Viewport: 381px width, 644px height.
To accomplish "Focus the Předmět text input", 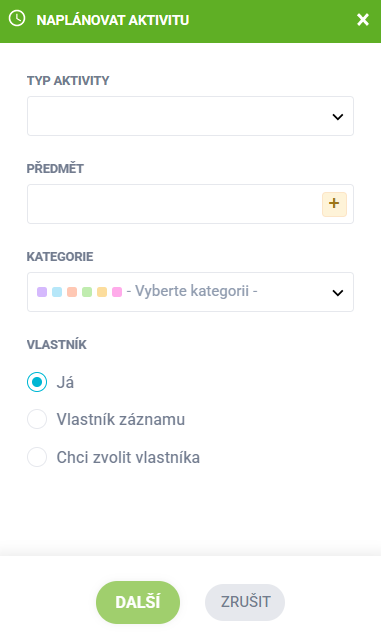I will [174, 204].
